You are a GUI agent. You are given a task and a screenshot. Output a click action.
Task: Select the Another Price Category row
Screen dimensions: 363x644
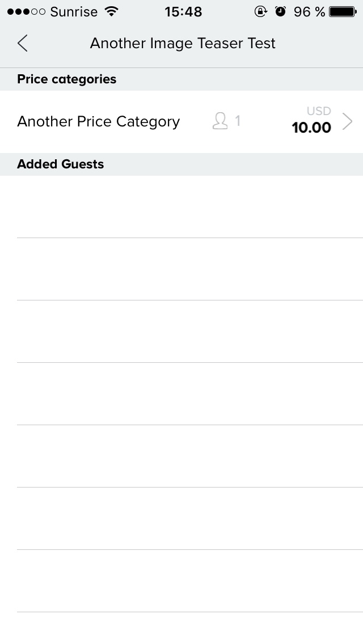pyautogui.click(x=181, y=122)
